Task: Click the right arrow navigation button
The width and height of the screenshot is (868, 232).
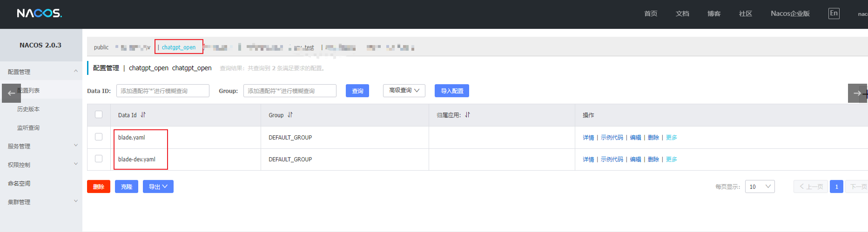Action: [x=857, y=93]
